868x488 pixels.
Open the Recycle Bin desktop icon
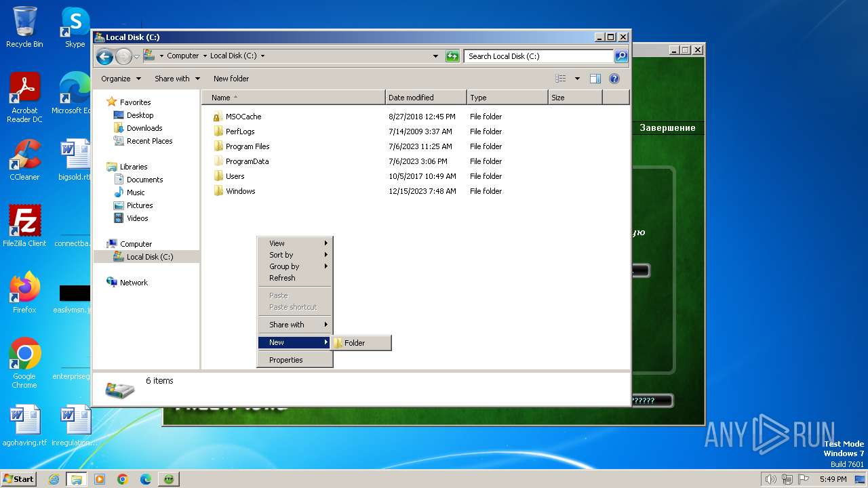point(24,27)
